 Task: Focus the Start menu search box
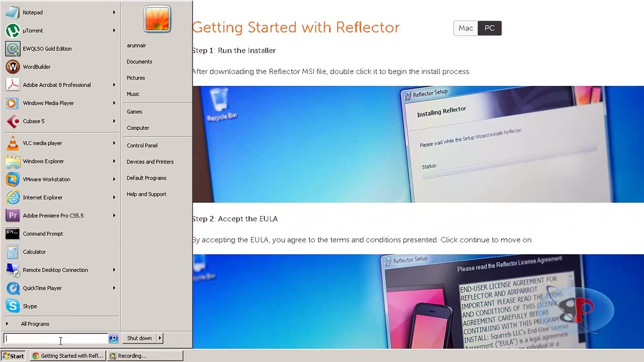56,339
